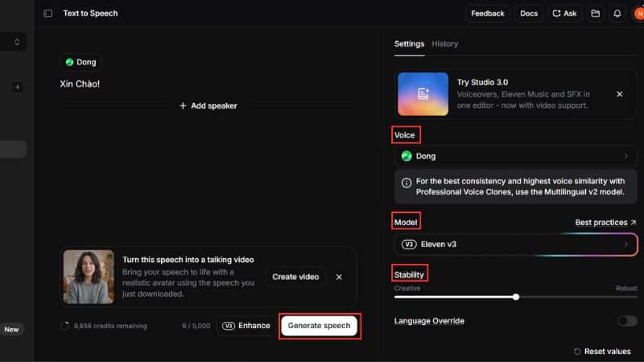The width and height of the screenshot is (644, 362).
Task: Click the Dong speaker chip in editor
Action: coord(80,62)
